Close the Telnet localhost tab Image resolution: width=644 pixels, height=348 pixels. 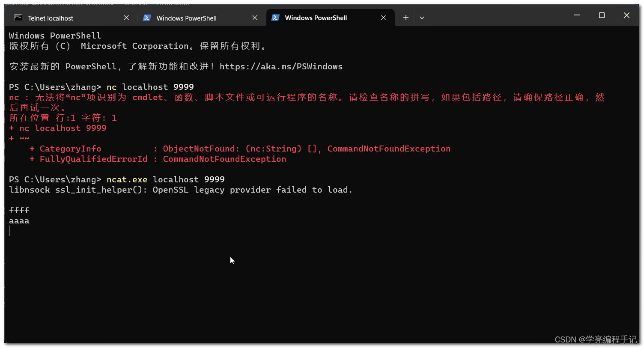pyautogui.click(x=126, y=18)
